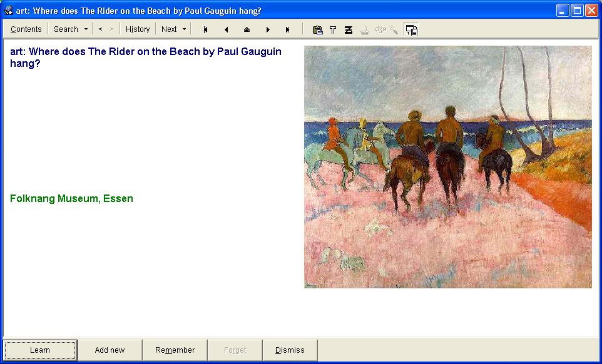
Task: Click the Gauguin painting image
Action: pyautogui.click(x=447, y=167)
